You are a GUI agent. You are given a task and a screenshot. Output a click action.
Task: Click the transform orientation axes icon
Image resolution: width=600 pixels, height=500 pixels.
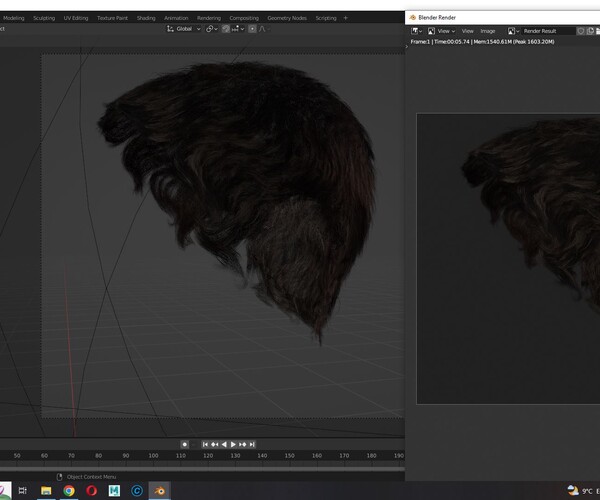(170, 29)
